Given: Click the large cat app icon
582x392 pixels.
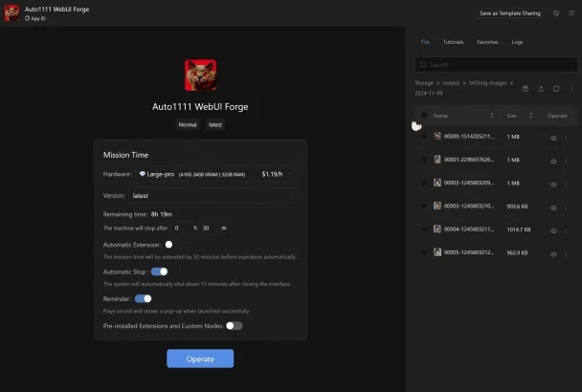Looking at the screenshot, I should (200, 75).
